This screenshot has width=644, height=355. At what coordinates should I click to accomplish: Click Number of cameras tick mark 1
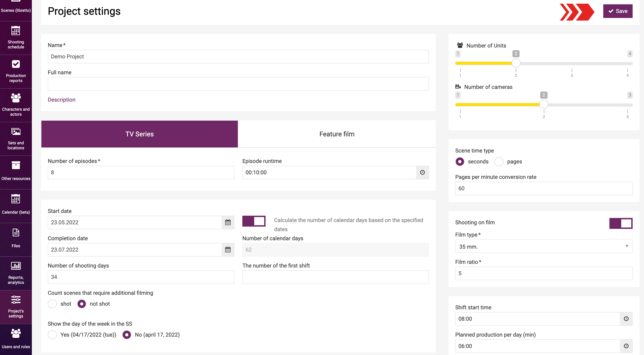[x=460, y=114]
